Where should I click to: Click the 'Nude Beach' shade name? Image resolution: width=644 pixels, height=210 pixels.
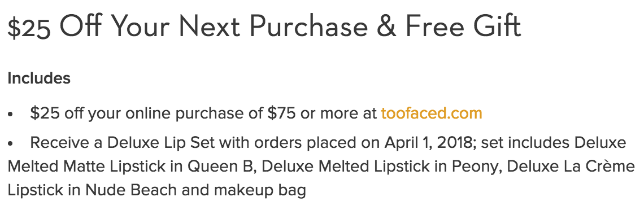132,190
